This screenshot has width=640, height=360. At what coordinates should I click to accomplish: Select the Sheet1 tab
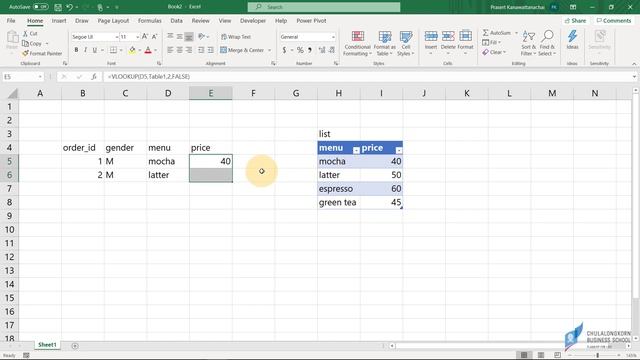[x=47, y=345]
